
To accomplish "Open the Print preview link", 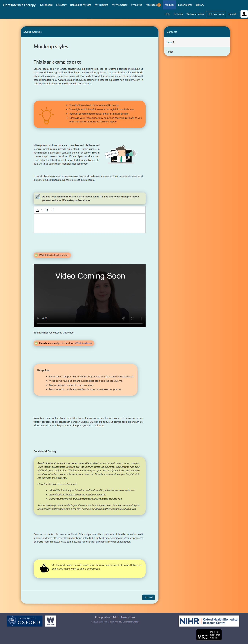I will (102, 617).
